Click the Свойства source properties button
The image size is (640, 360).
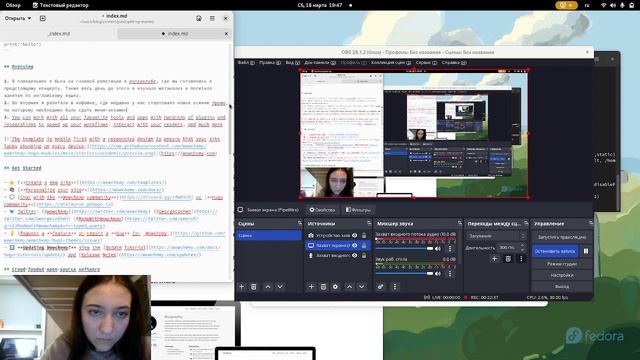pos(322,210)
